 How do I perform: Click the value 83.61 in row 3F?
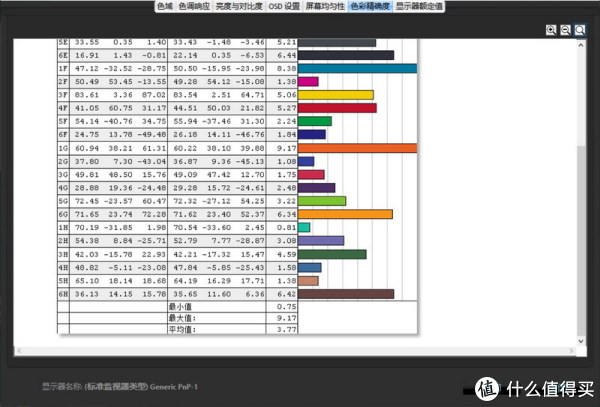click(86, 95)
